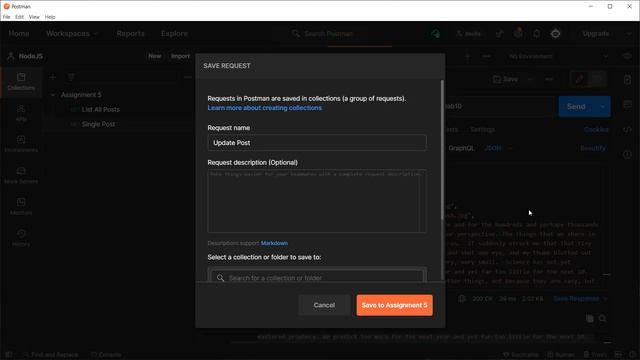Click the create new collection plus icon
The image size is (640, 360).
pos(53,77)
